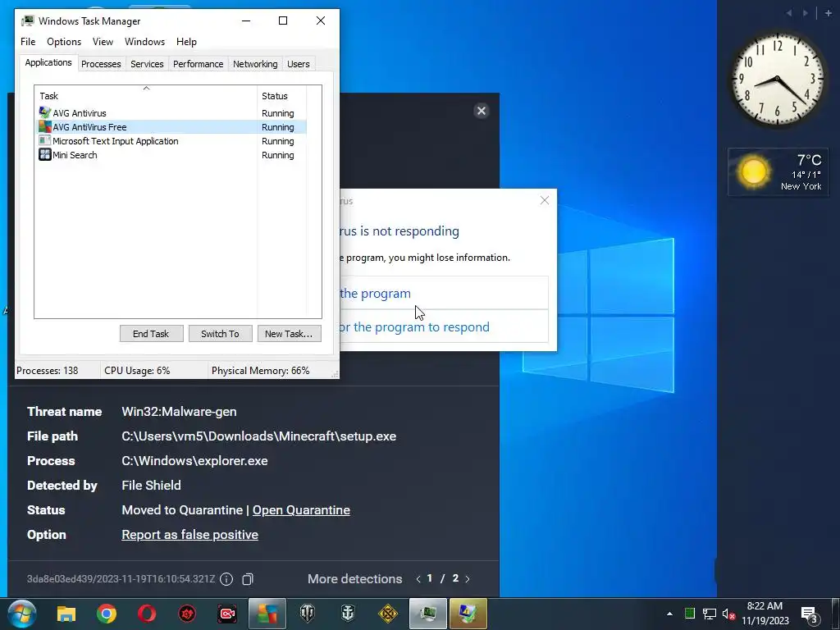Select the AVG Antivirus task row
840x630 pixels.
(x=171, y=113)
